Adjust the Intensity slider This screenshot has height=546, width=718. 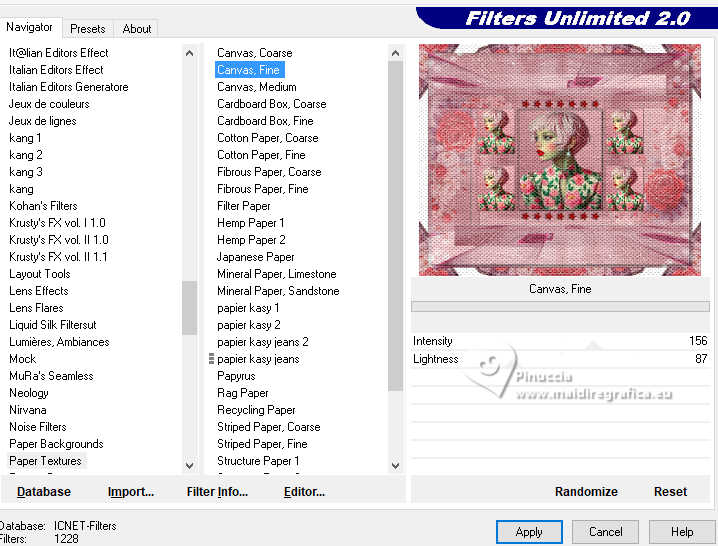(x=560, y=341)
